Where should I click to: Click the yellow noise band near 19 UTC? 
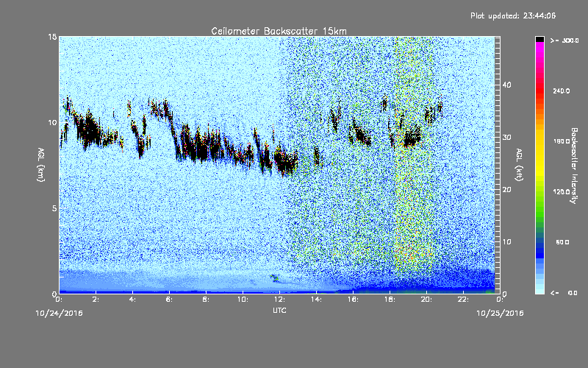(x=414, y=158)
